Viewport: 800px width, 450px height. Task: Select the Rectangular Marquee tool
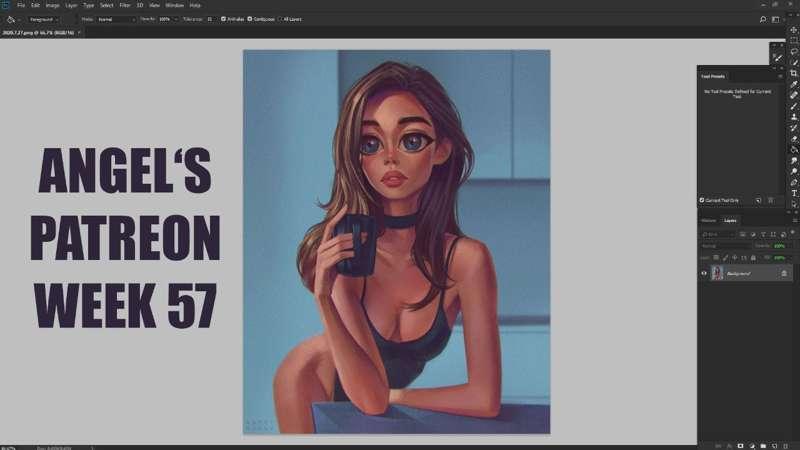click(794, 41)
